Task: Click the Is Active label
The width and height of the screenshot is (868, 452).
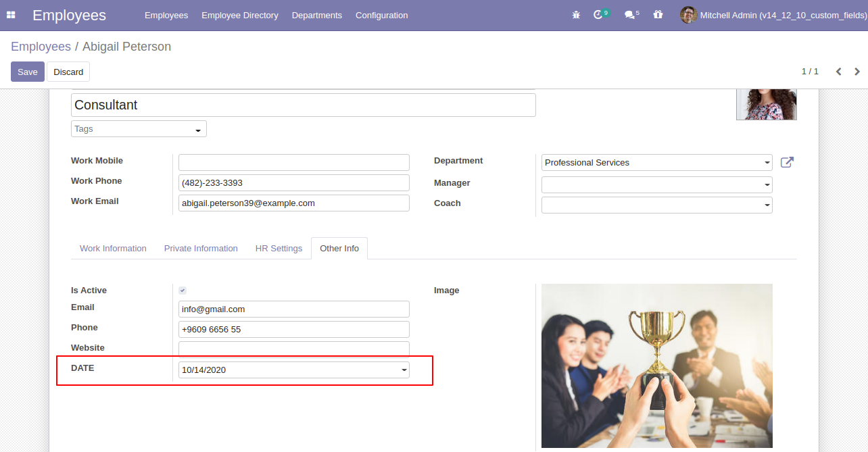Action: tap(89, 291)
